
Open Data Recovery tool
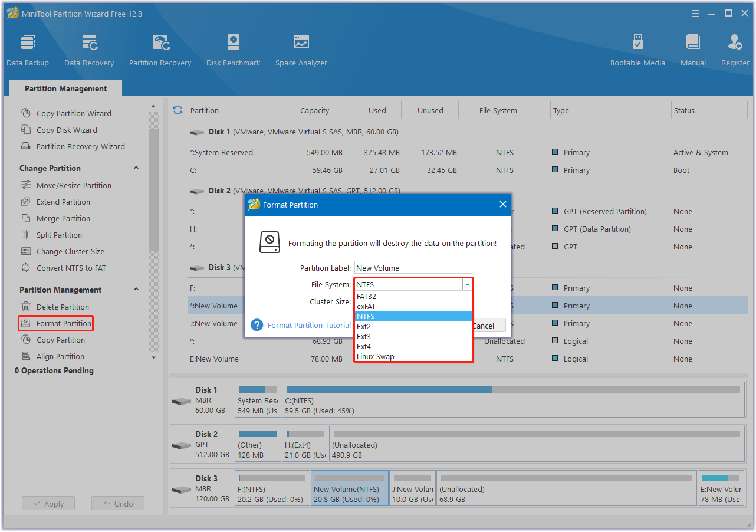[89, 50]
